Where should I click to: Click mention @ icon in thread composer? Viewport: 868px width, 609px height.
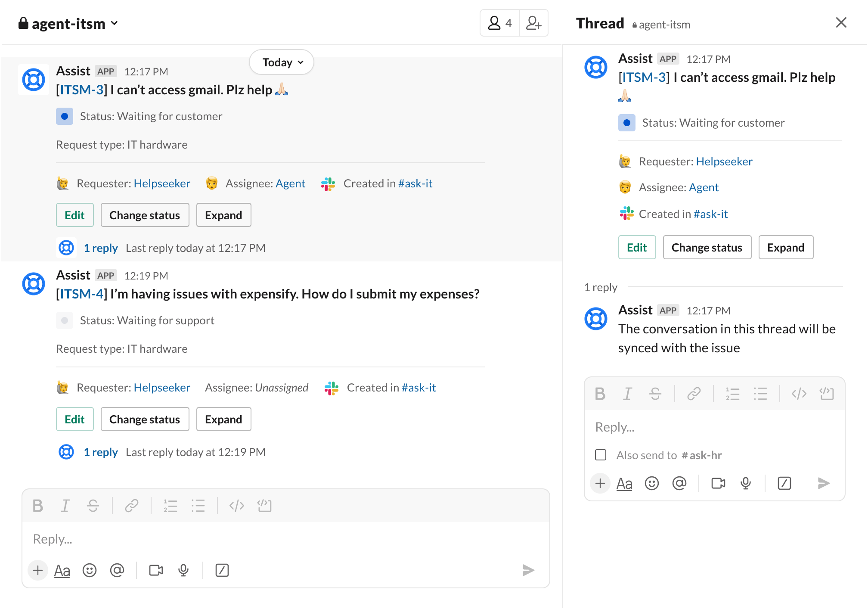[679, 483]
